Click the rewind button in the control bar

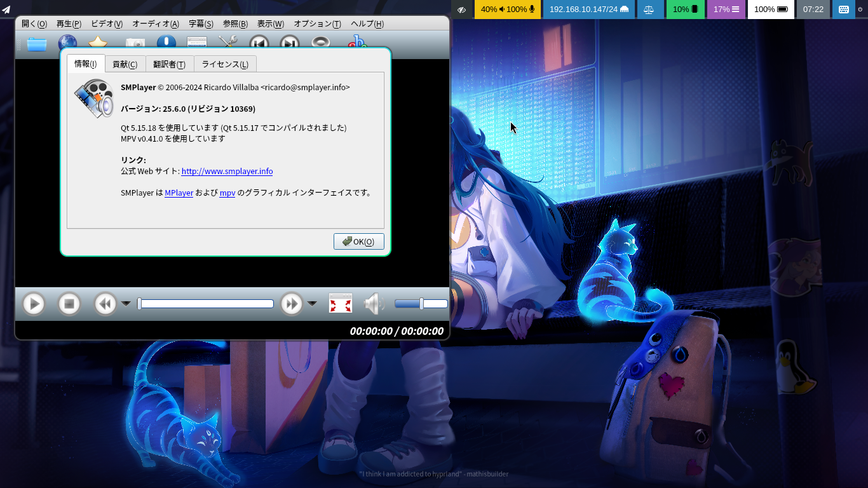click(105, 304)
